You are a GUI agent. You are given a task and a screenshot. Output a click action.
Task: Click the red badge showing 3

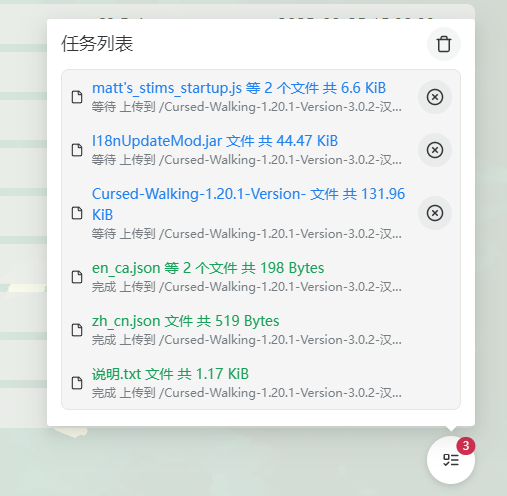466,446
